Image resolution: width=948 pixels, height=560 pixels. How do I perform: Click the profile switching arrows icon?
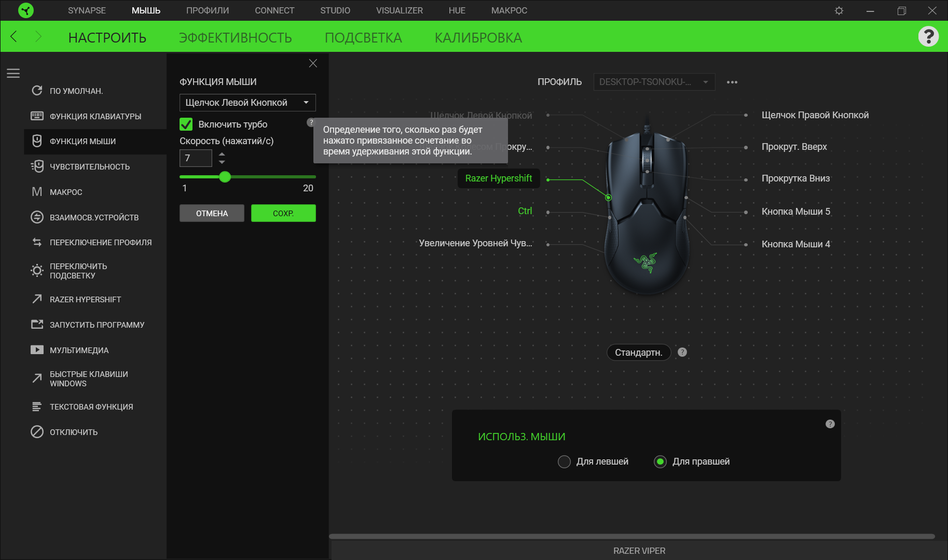pos(37,242)
